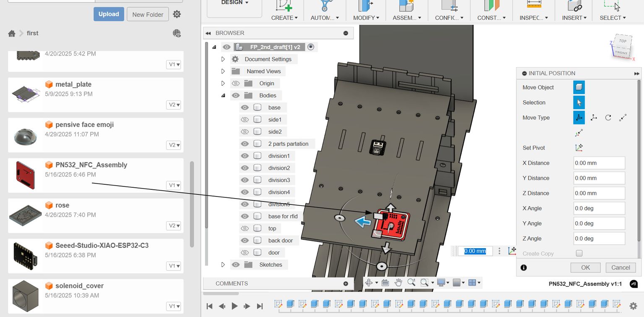Image resolution: width=644 pixels, height=317 pixels.
Task: Open Grid and Snaps settings icon
Action: pyautogui.click(x=457, y=283)
